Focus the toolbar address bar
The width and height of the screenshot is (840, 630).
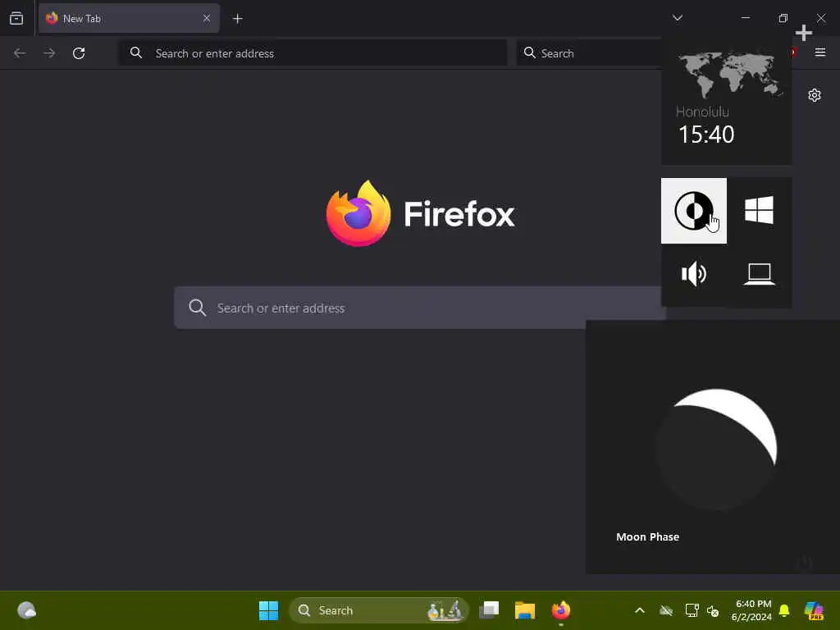point(313,53)
